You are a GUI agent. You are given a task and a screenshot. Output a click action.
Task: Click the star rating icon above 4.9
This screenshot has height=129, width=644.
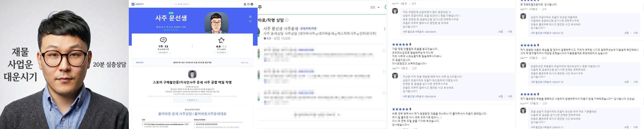pos(221,40)
